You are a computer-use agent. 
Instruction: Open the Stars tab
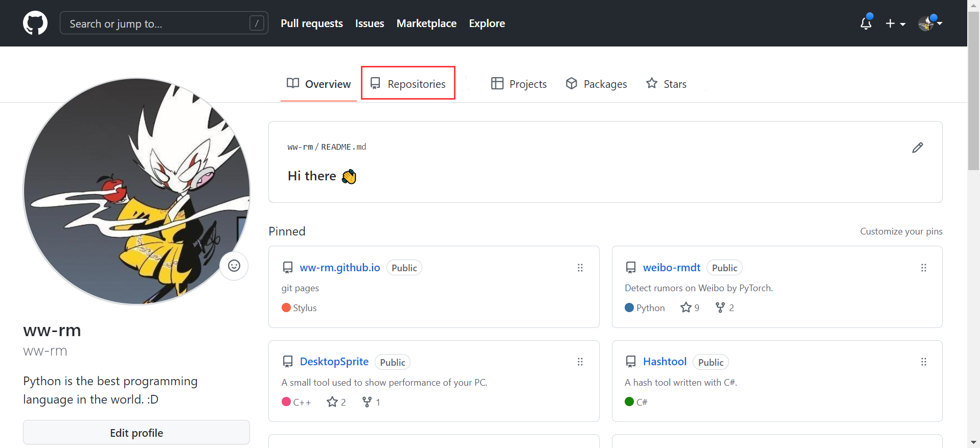coord(666,84)
